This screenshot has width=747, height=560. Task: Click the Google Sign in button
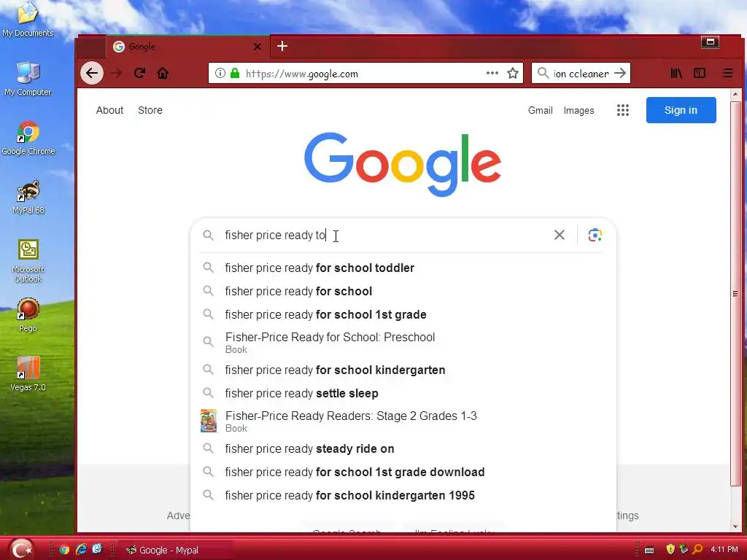pos(681,110)
